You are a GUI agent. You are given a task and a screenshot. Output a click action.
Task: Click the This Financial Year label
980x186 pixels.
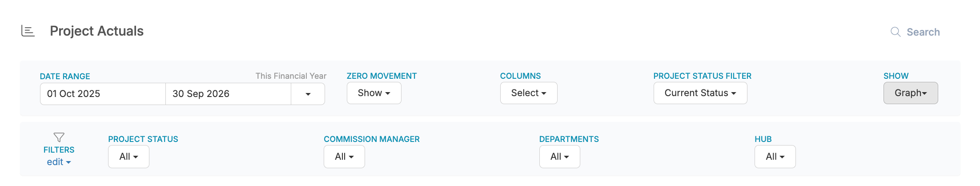[x=291, y=76]
